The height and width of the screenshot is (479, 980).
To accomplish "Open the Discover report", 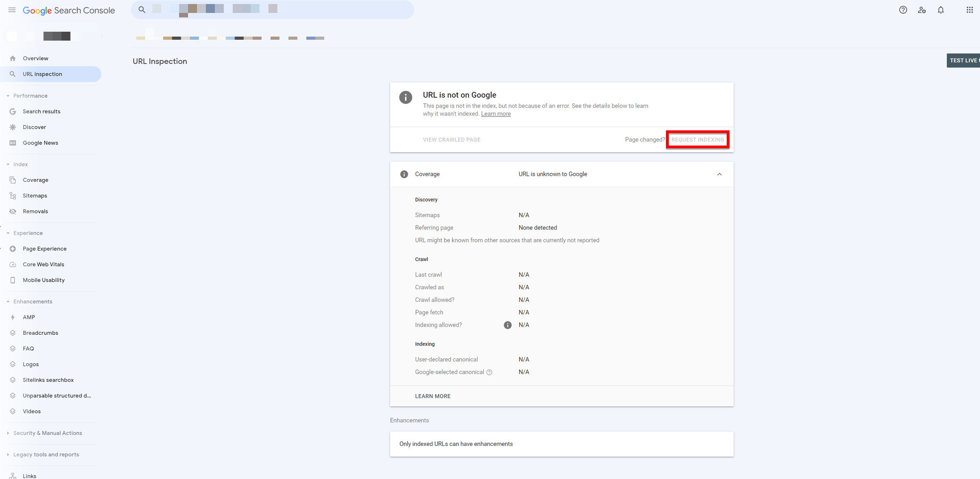I will point(34,127).
